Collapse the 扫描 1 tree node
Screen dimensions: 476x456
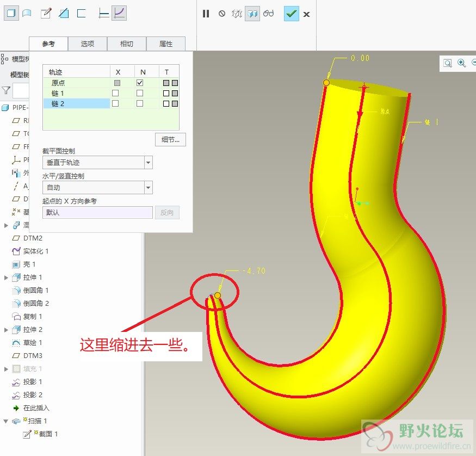pos(6,421)
